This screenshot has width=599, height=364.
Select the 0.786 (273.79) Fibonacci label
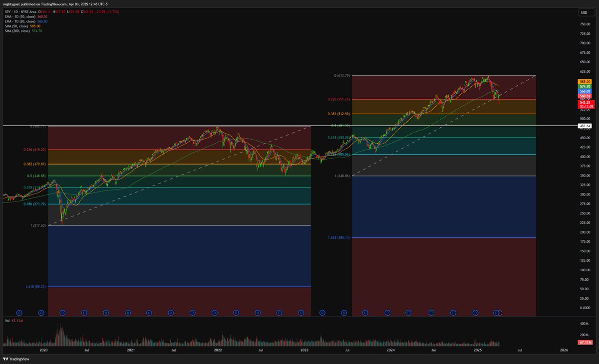tap(34, 204)
